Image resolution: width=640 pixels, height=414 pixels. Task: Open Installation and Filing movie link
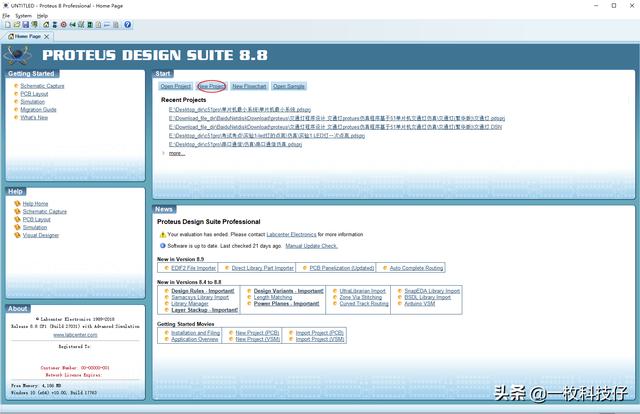[195, 333]
